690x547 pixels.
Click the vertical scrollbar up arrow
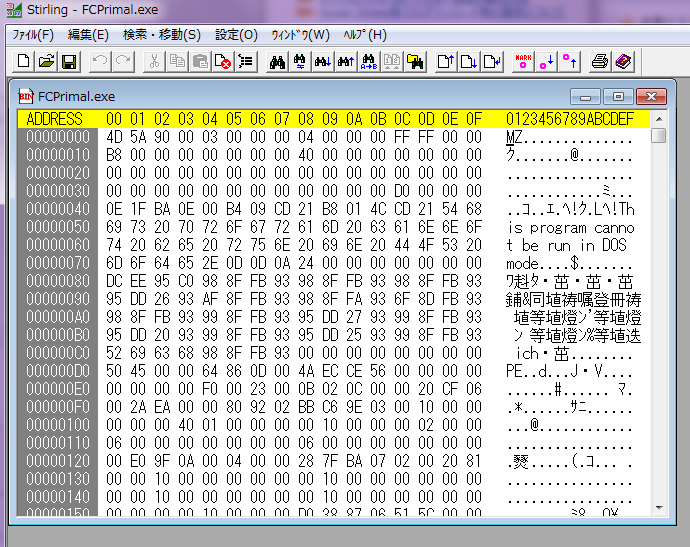tap(659, 119)
